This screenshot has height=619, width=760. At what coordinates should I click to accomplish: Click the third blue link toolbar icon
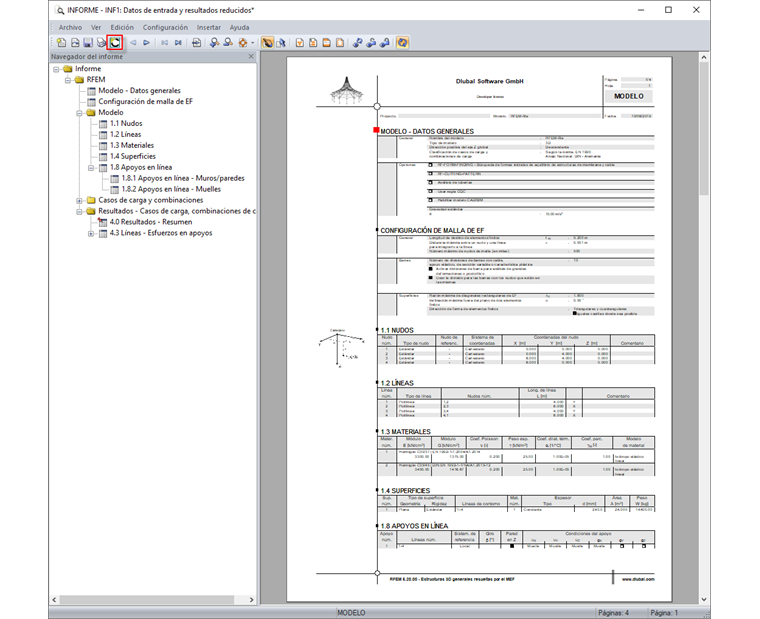[x=385, y=43]
